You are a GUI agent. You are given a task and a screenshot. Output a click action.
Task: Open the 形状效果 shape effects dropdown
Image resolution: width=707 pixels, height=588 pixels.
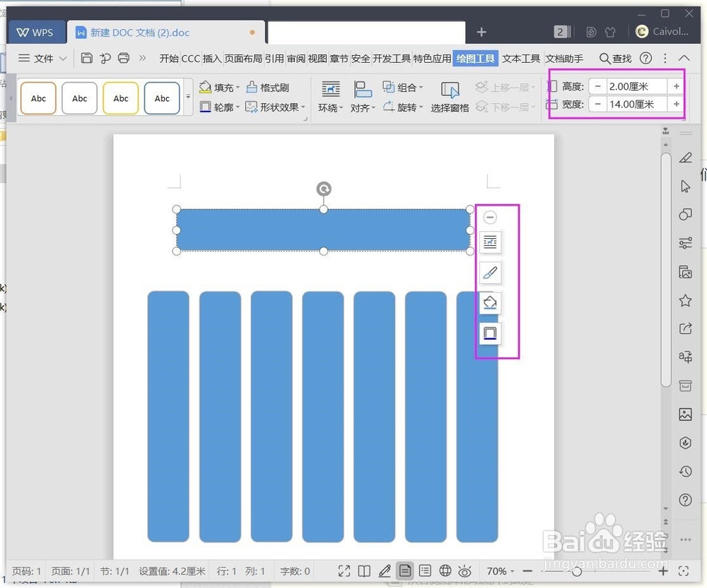pyautogui.click(x=276, y=107)
